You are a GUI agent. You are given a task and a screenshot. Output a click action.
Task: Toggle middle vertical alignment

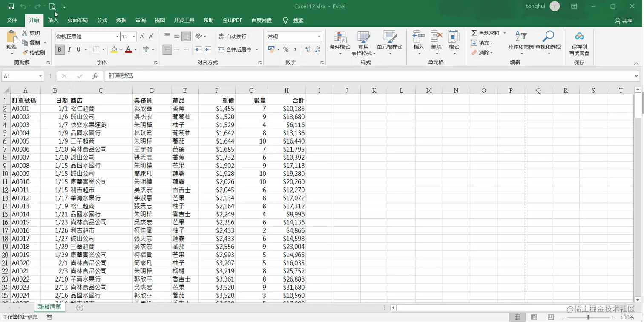tap(177, 37)
